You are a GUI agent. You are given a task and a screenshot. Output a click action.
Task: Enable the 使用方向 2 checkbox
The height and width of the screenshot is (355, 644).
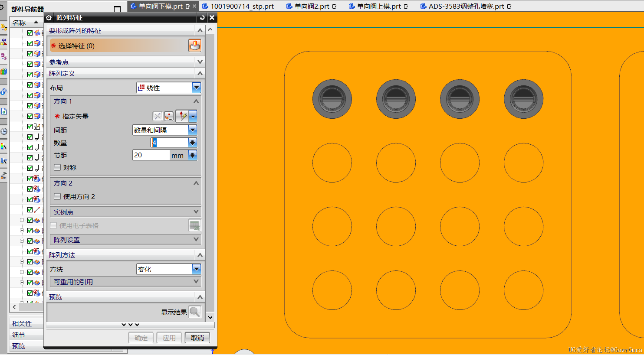coord(57,196)
